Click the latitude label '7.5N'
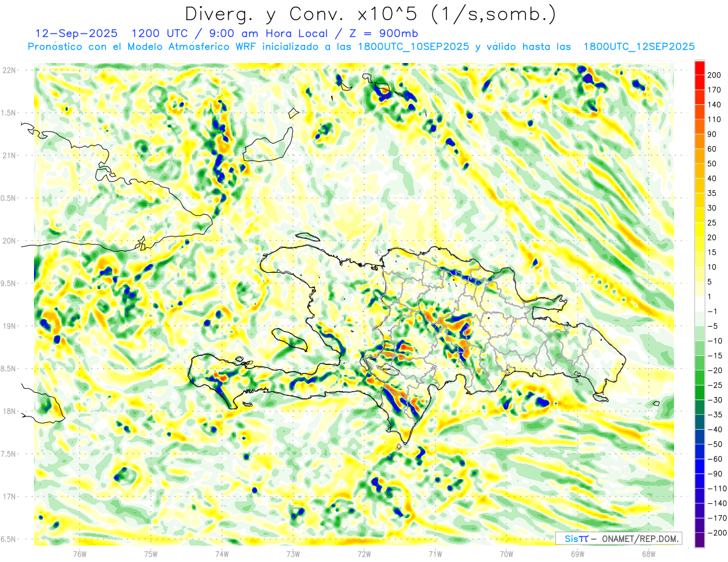The height and width of the screenshot is (562, 728). tap(8, 454)
